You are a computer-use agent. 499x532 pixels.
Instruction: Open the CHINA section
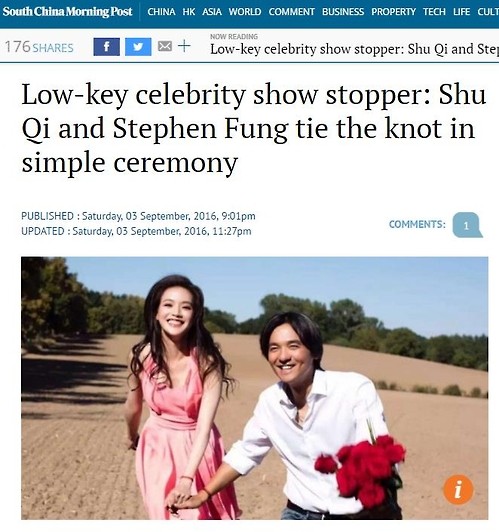point(161,12)
